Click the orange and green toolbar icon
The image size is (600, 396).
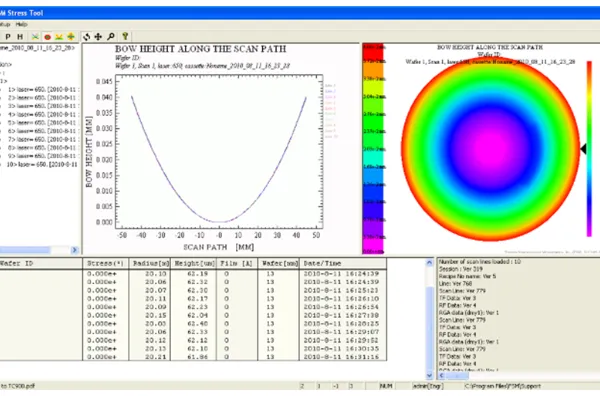pos(71,37)
